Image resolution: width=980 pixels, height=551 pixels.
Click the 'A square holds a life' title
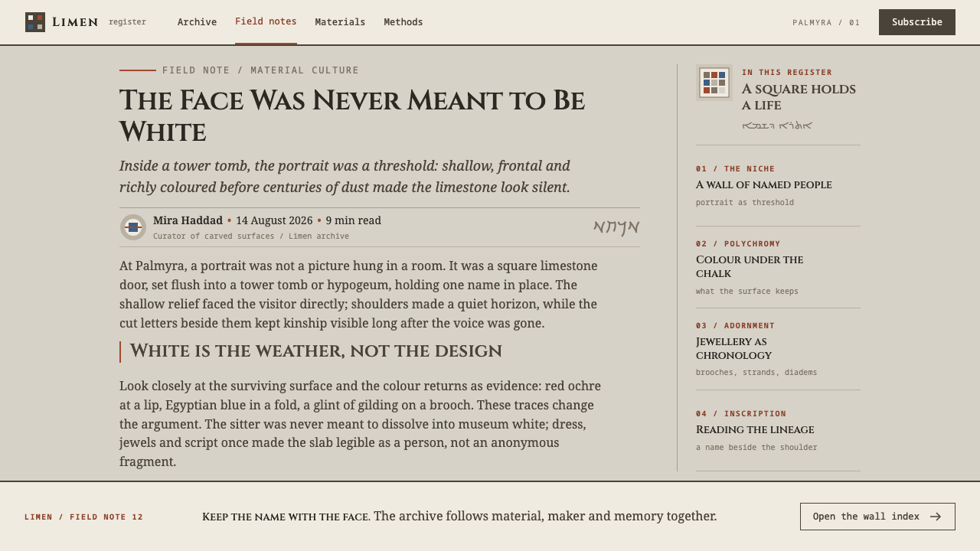click(x=799, y=97)
